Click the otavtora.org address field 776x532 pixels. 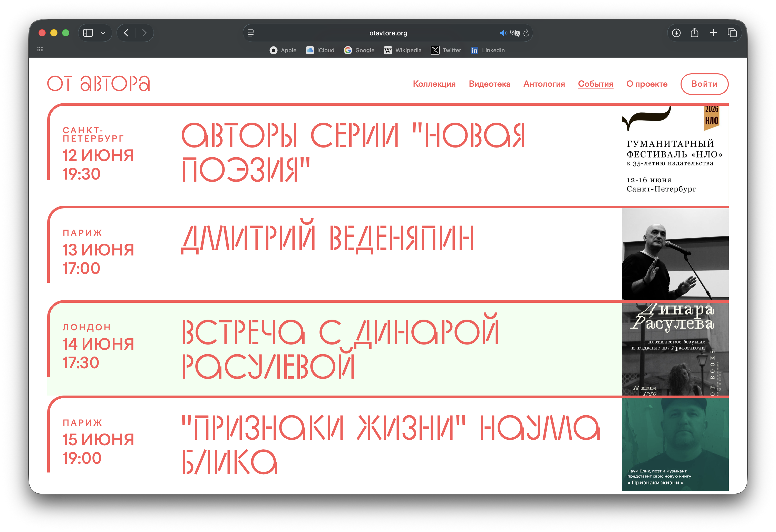(x=388, y=33)
